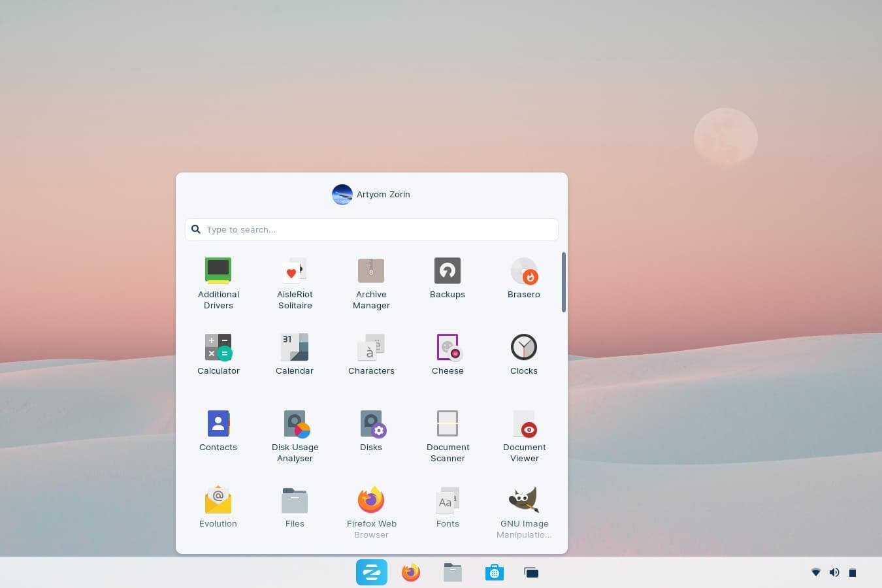
Task: Open the Clocks app
Action: pyautogui.click(x=524, y=355)
